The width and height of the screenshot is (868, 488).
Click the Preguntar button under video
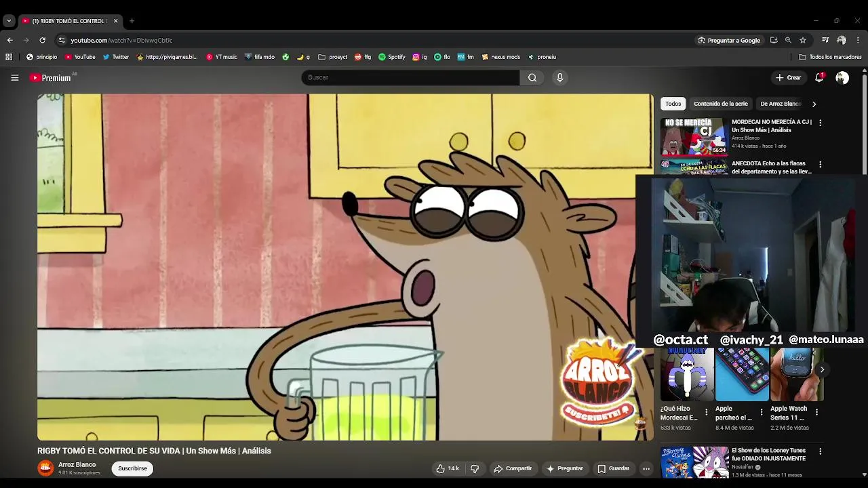click(564, 468)
